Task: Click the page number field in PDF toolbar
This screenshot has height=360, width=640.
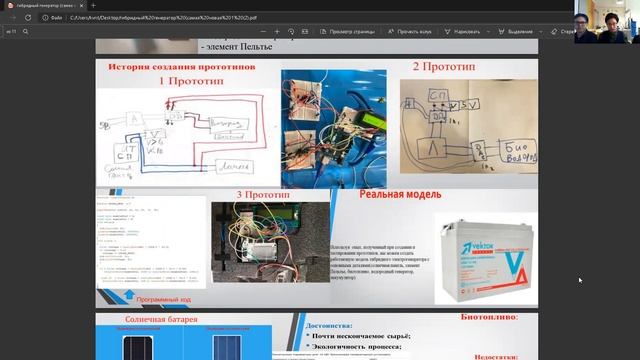Action: (11, 31)
